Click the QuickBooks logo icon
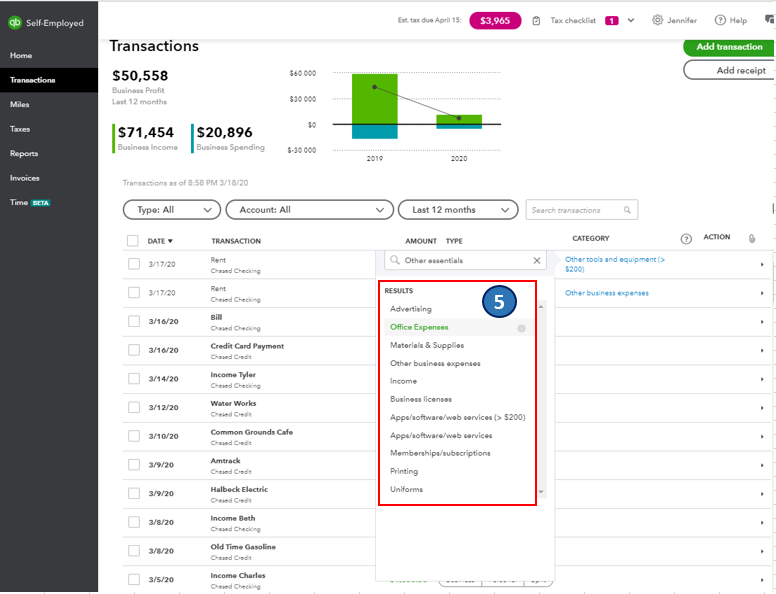 [15, 23]
